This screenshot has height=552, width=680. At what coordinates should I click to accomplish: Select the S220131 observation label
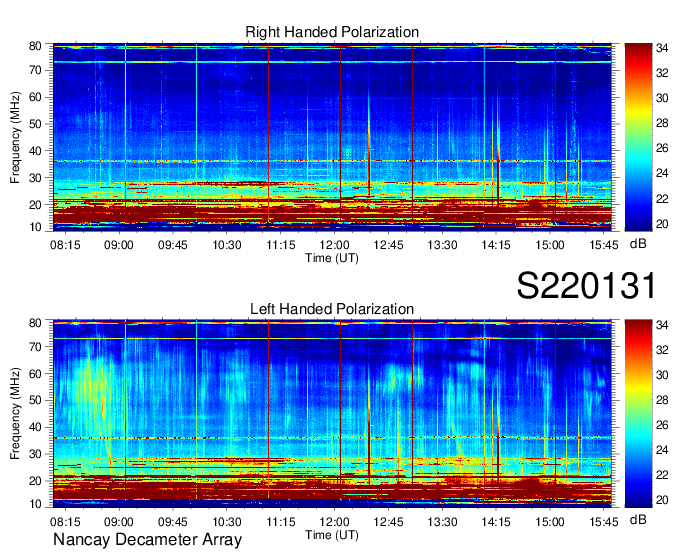click(x=586, y=286)
